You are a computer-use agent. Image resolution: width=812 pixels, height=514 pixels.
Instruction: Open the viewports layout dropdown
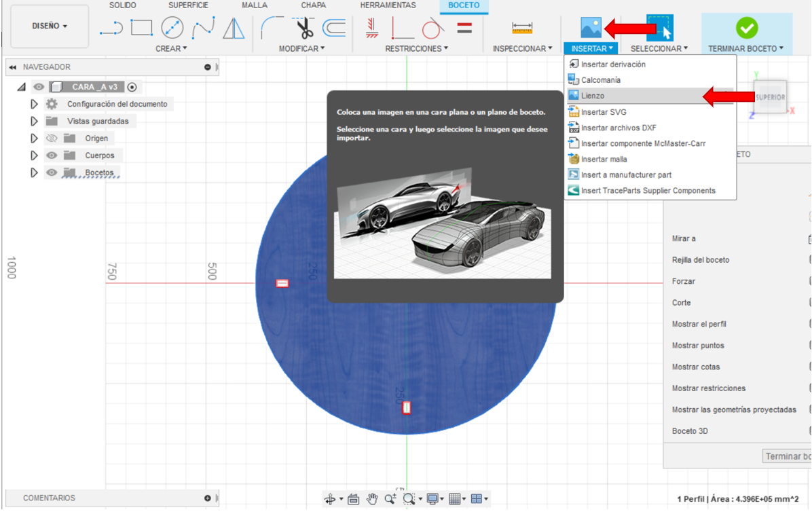tap(479, 499)
